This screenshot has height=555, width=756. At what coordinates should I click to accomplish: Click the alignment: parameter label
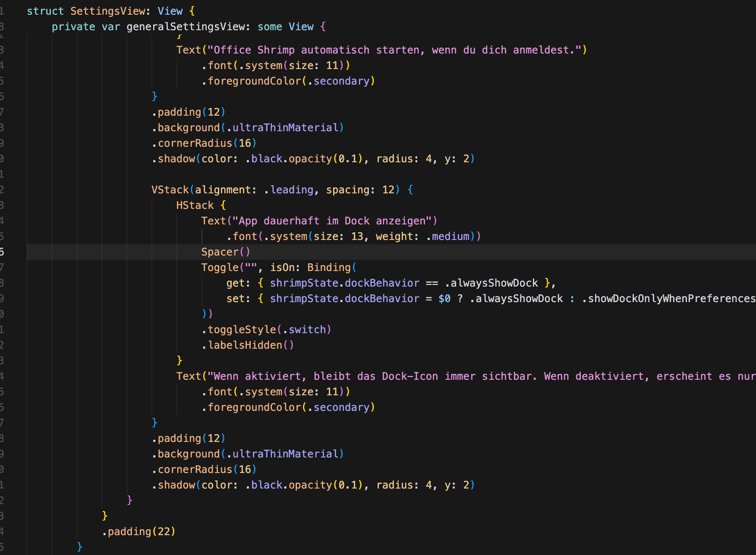pos(226,190)
